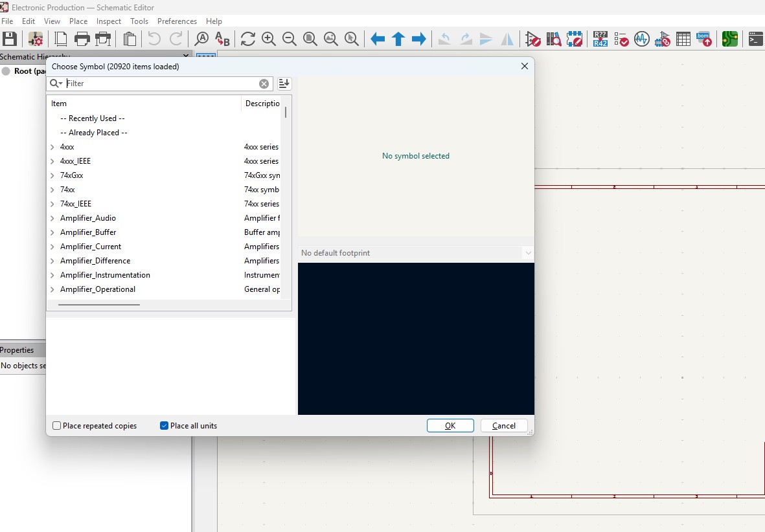Close the Choose Symbol dialog
Viewport: 765px width, 532px height.
pyautogui.click(x=525, y=66)
